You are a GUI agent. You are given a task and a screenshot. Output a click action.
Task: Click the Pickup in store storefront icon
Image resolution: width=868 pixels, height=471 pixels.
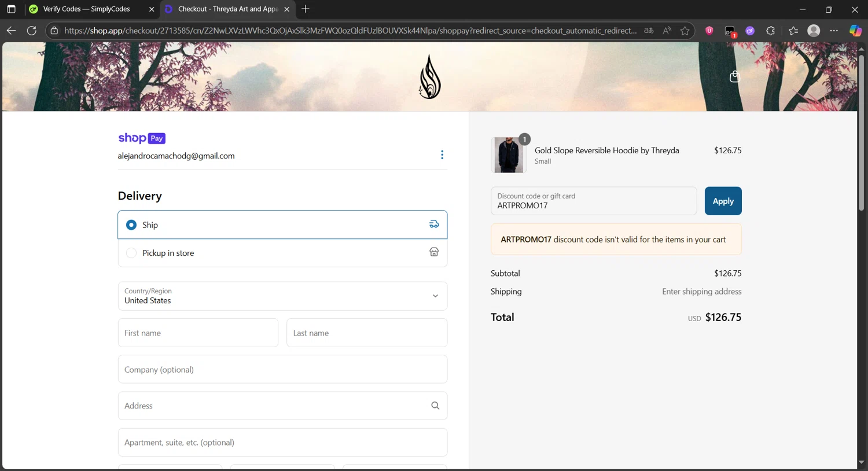pyautogui.click(x=434, y=252)
